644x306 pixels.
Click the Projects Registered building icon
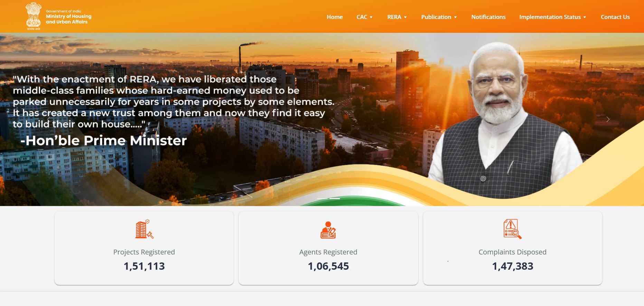pyautogui.click(x=144, y=229)
